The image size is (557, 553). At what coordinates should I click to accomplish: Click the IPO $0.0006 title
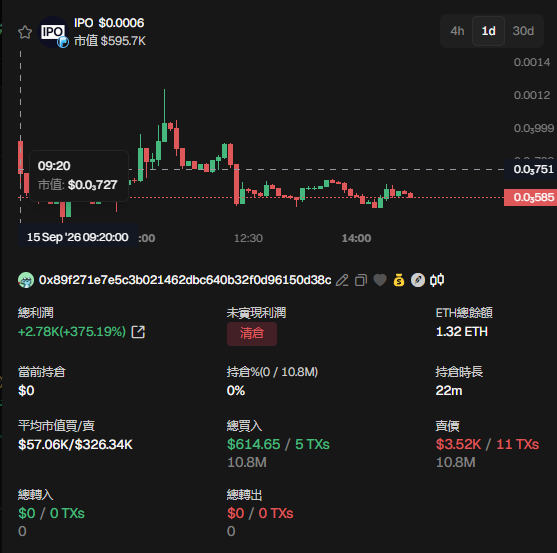[109, 23]
